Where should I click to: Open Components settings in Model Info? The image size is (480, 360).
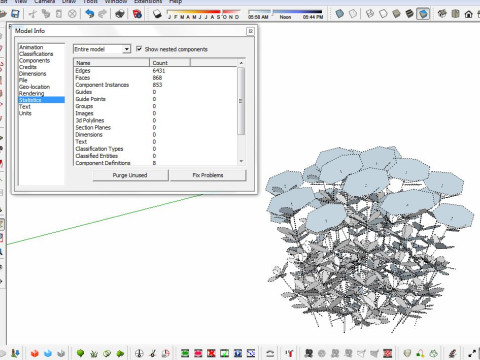click(x=34, y=61)
